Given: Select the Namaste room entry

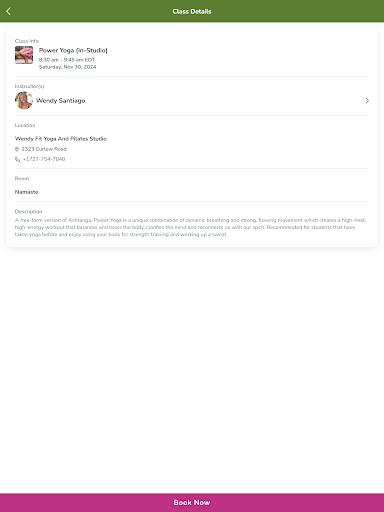Looking at the screenshot, I should 26,192.
